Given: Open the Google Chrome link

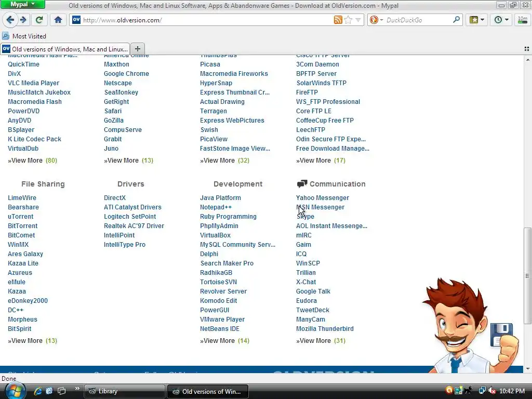Looking at the screenshot, I should pyautogui.click(x=126, y=74).
